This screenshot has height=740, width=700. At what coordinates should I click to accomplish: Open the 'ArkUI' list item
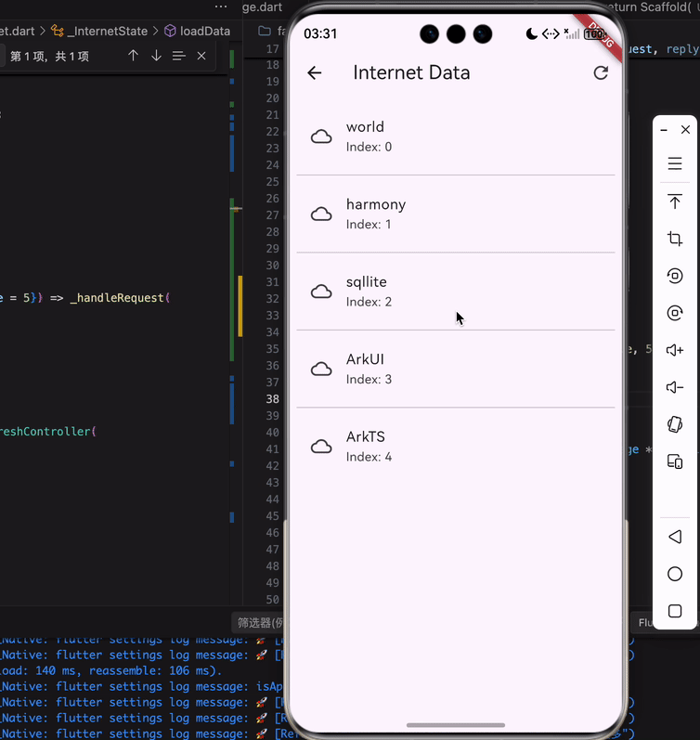click(456, 369)
